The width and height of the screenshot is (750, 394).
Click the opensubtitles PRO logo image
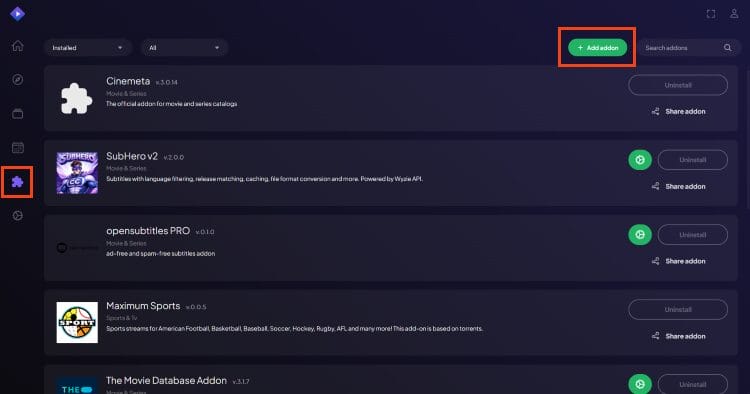coord(77,248)
